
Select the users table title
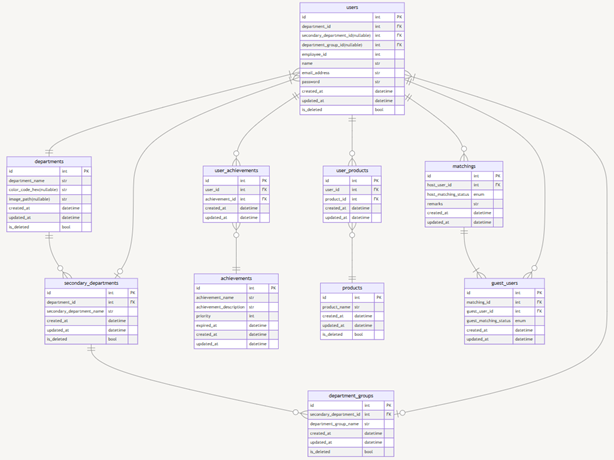coord(352,7)
